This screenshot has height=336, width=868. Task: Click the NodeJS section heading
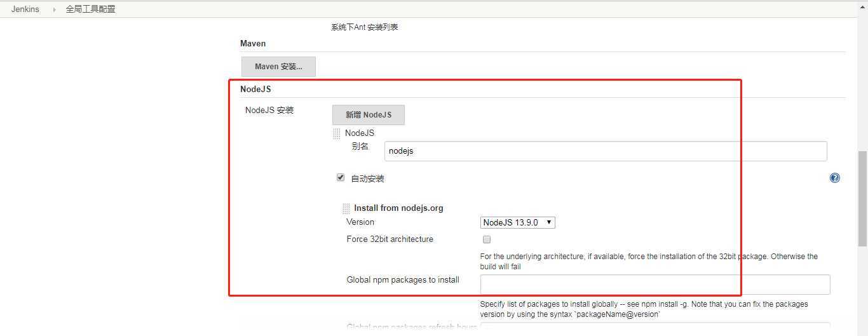(x=255, y=89)
